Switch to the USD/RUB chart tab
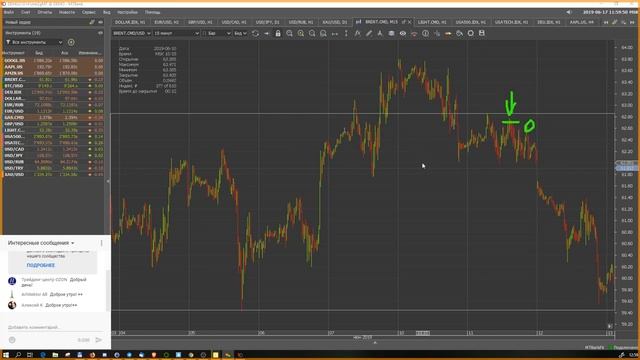This screenshot has width=640, height=360. pos(301,22)
